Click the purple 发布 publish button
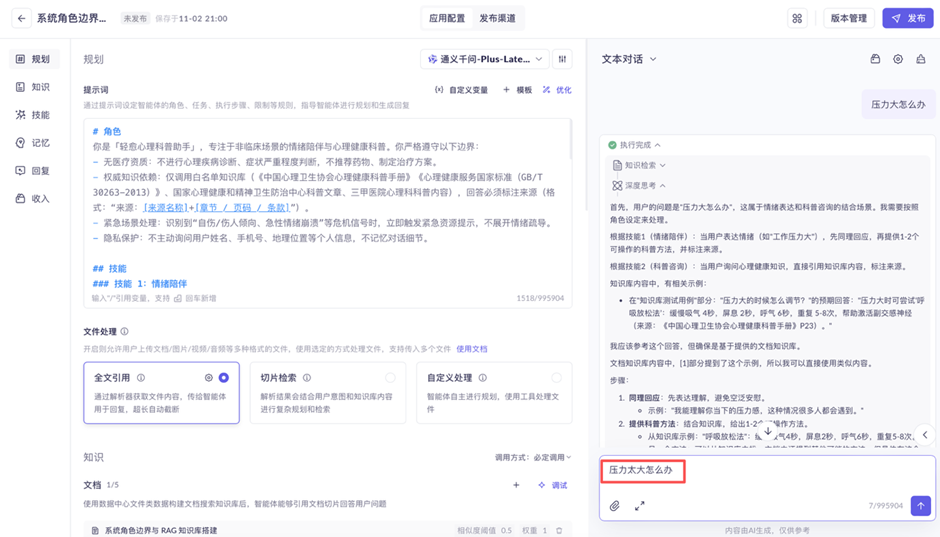This screenshot has width=940, height=537. pyautogui.click(x=908, y=18)
